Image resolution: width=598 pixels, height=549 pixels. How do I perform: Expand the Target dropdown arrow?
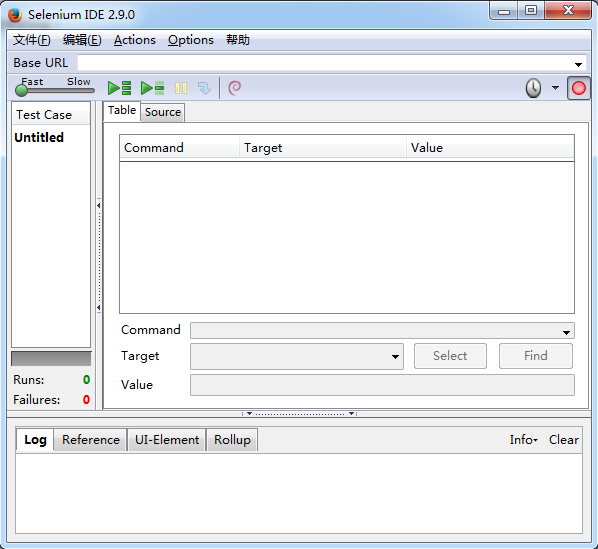(395, 357)
